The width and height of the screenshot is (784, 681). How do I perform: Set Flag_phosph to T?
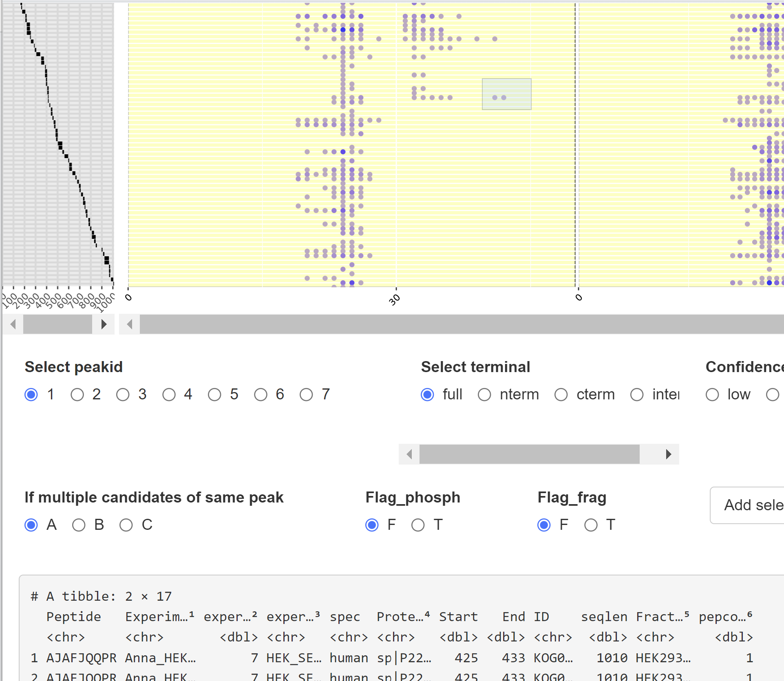coord(418,525)
